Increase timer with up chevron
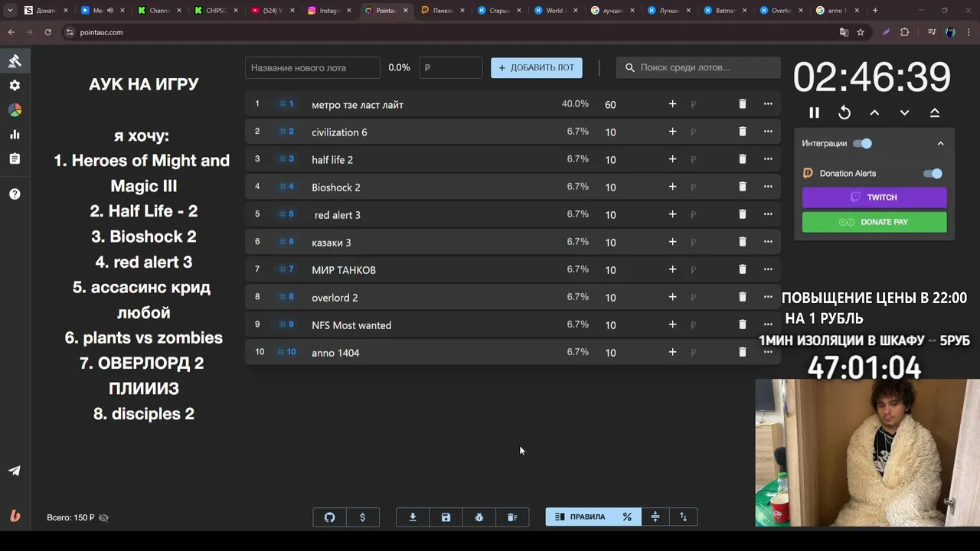 (874, 112)
